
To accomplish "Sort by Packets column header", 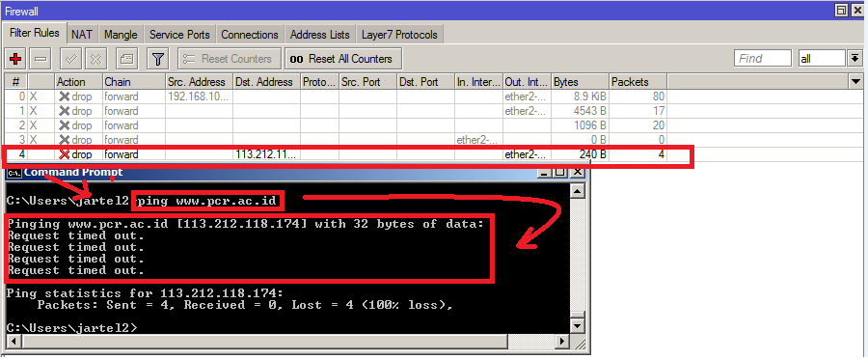I will 637,82.
